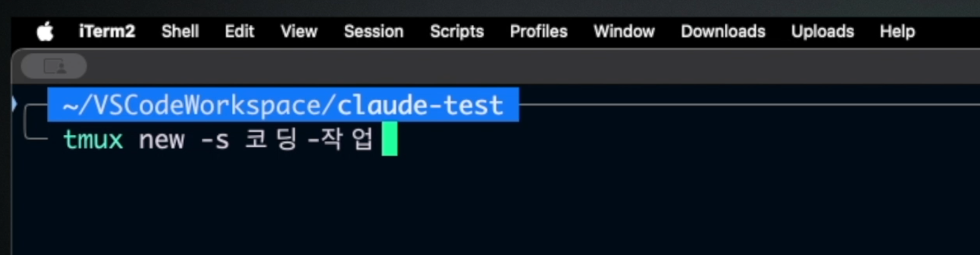Screen dimensions: 980x255
Task: Open the View menu
Action: point(299,32)
